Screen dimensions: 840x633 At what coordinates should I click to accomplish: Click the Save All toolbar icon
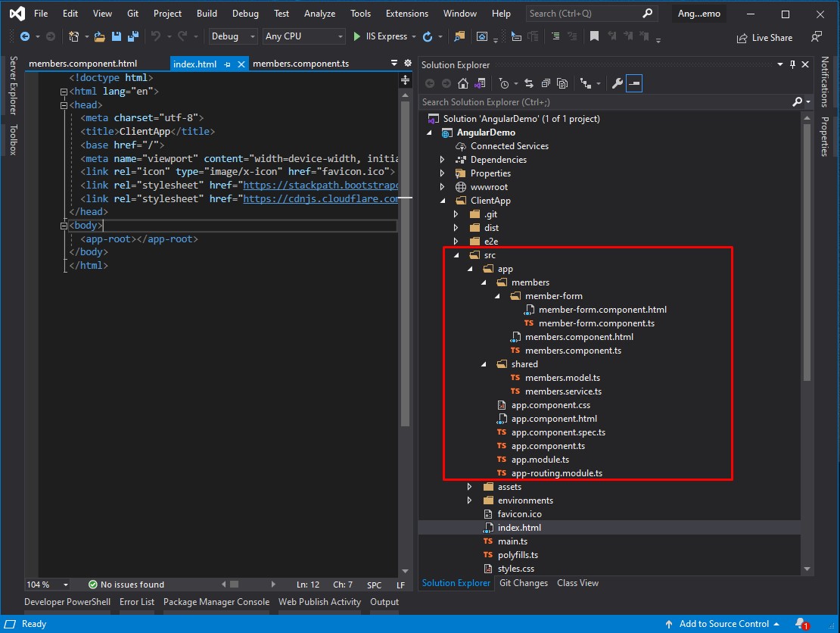pyautogui.click(x=133, y=36)
